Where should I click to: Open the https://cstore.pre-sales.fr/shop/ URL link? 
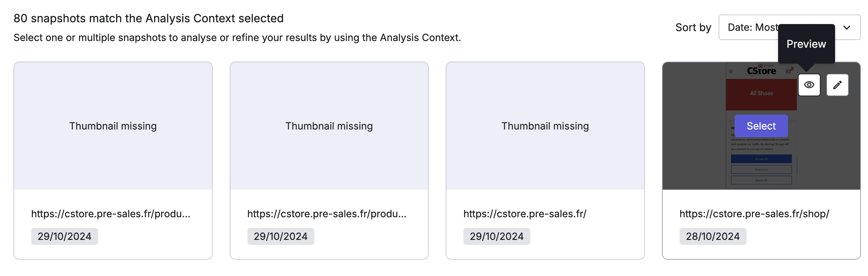(x=754, y=214)
